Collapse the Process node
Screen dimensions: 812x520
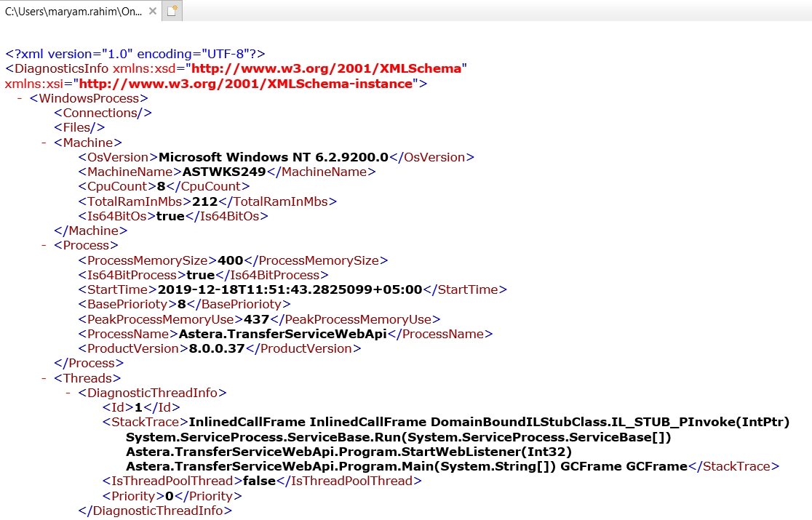coord(44,245)
